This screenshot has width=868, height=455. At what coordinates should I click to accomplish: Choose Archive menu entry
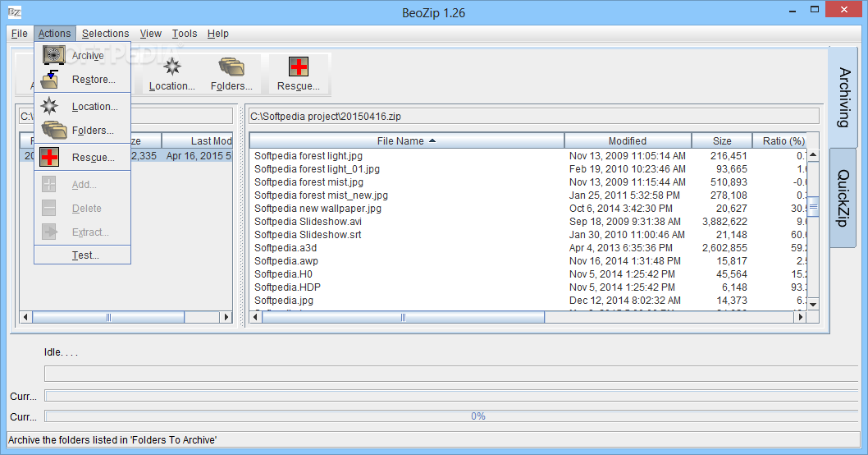pos(83,55)
